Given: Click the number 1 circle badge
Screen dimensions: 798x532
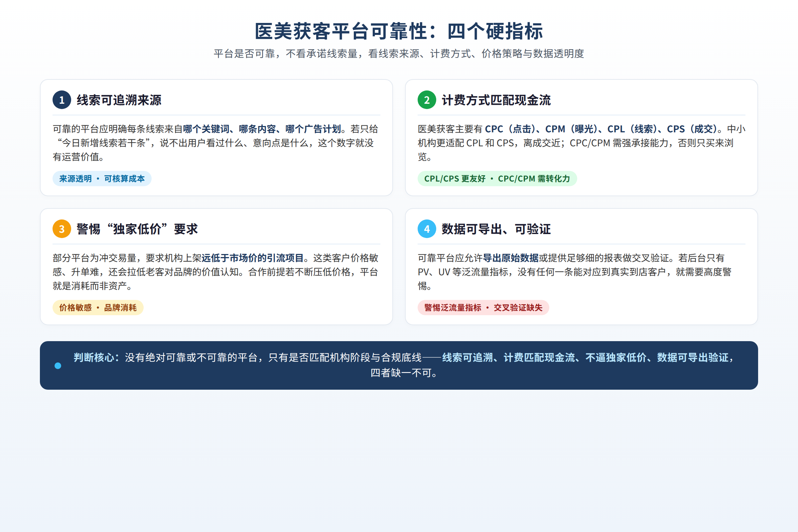Looking at the screenshot, I should [62, 100].
